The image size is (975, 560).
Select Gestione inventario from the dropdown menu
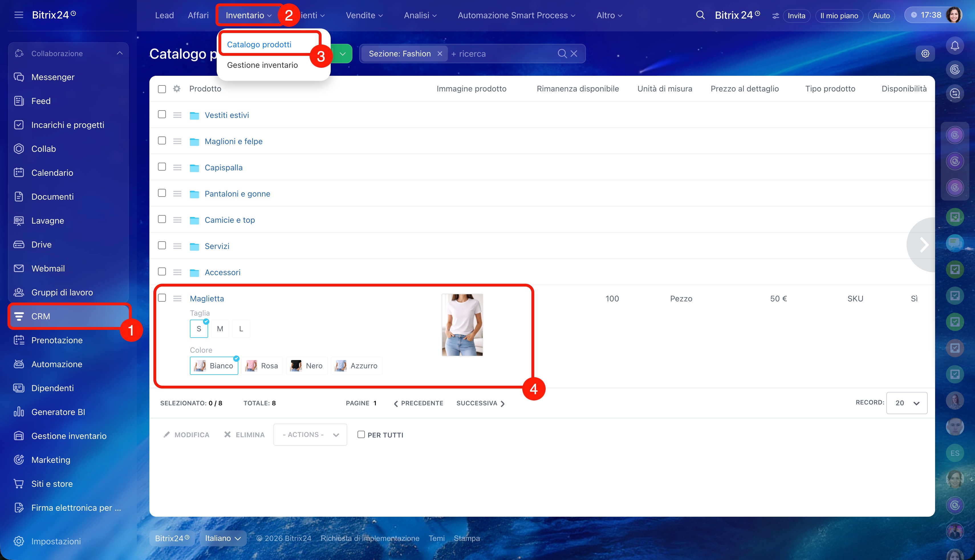coord(263,65)
